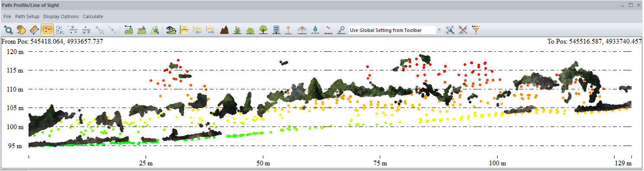Click the From Pos coordinates text
This screenshot has height=171, width=644.
[x=52, y=41]
